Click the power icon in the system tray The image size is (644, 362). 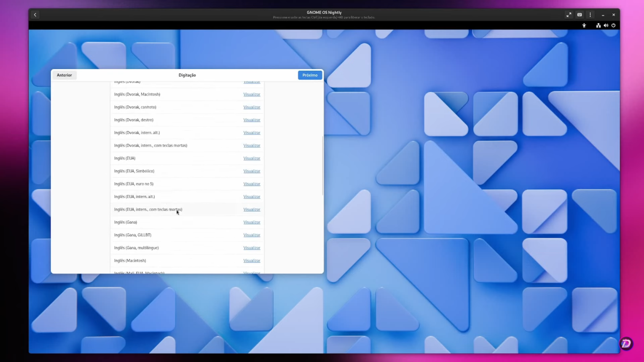tap(613, 25)
